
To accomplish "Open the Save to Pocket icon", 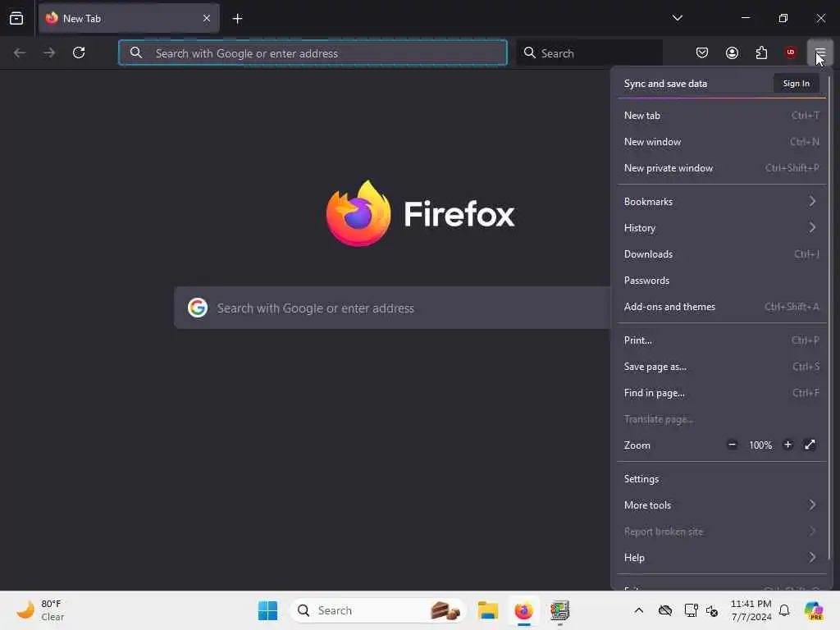I will click(x=702, y=52).
